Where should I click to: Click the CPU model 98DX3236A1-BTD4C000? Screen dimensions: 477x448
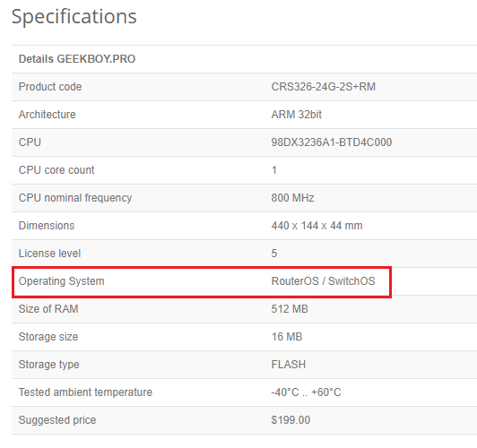[332, 142]
